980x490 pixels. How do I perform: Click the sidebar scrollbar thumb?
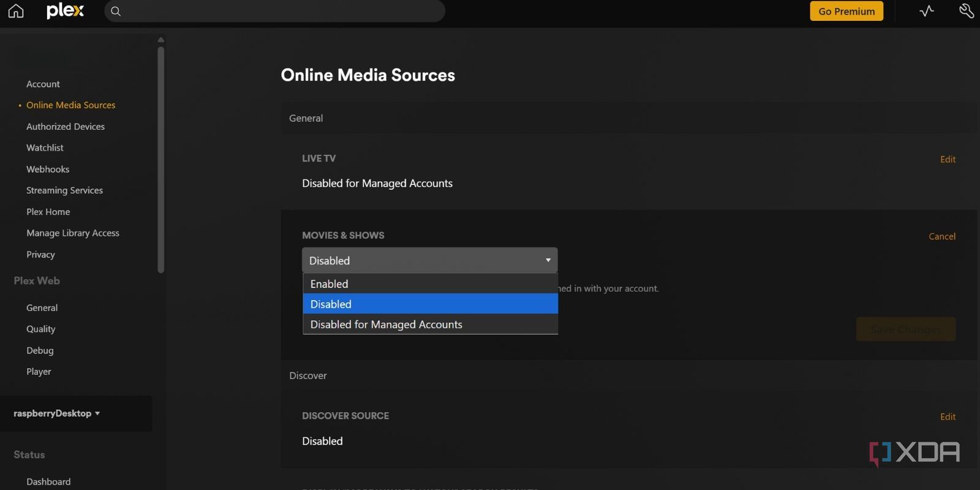coord(161,159)
